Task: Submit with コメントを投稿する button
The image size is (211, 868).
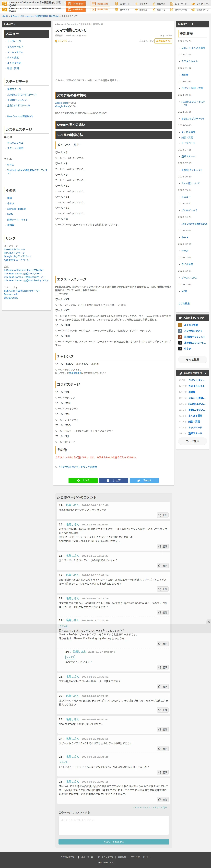Action: [x=114, y=842]
